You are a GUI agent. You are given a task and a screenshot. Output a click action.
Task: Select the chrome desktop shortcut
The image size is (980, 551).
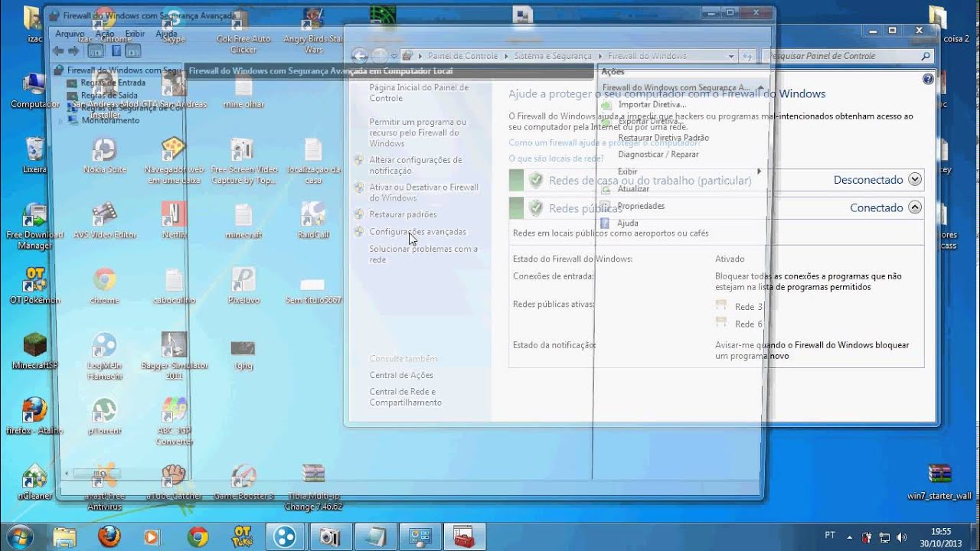point(105,285)
